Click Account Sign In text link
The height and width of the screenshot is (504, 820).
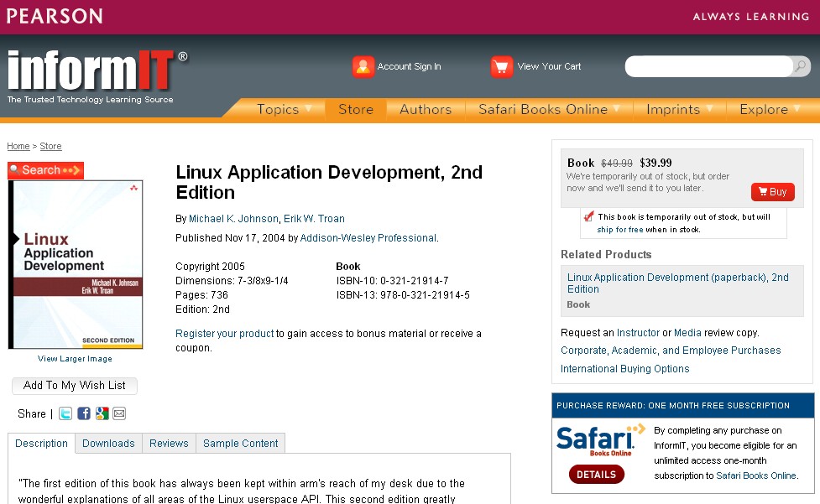(x=409, y=67)
